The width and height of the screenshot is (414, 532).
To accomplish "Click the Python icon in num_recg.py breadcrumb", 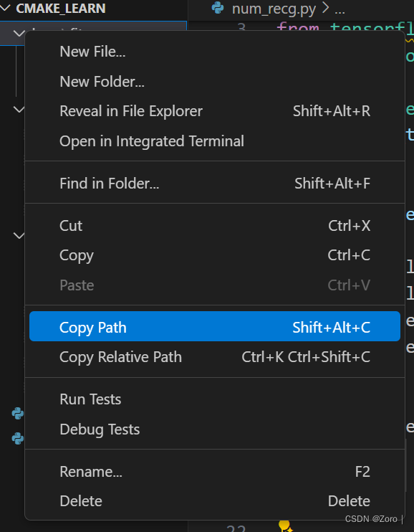I will point(218,8).
